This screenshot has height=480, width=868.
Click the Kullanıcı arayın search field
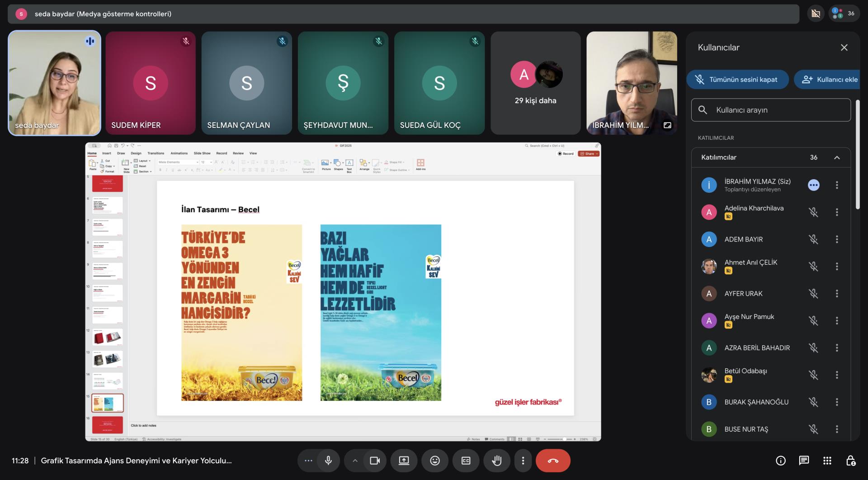[771, 110]
